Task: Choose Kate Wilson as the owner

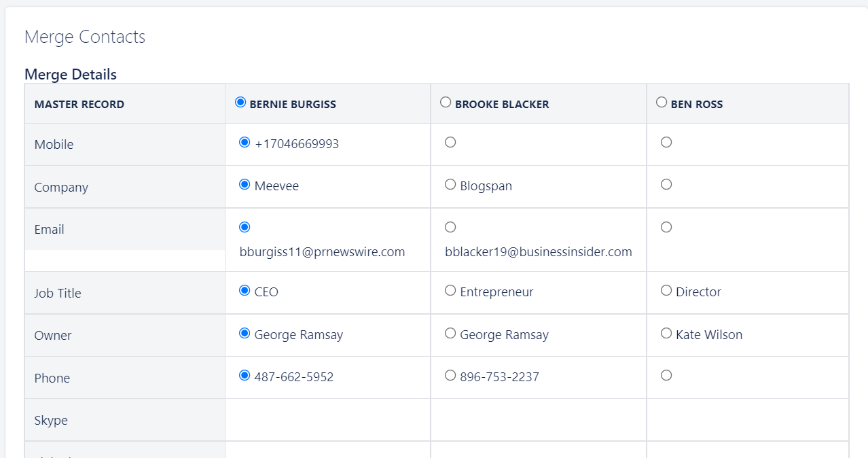Action: pyautogui.click(x=666, y=334)
